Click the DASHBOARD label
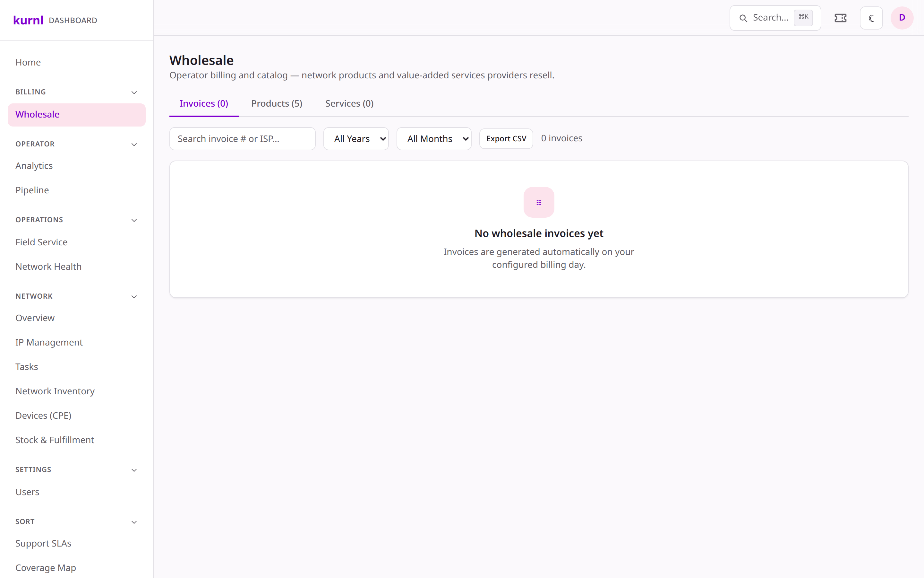This screenshot has height=578, width=924. (73, 21)
